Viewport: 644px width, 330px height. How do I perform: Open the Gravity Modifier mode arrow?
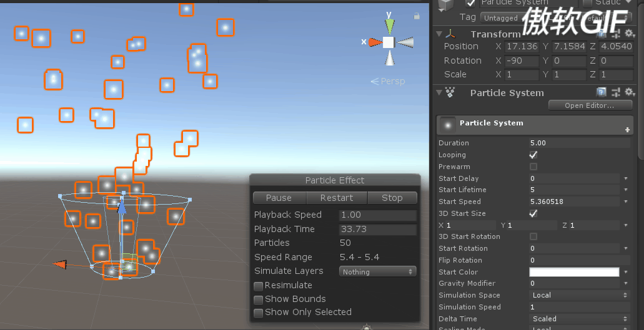pyautogui.click(x=626, y=283)
